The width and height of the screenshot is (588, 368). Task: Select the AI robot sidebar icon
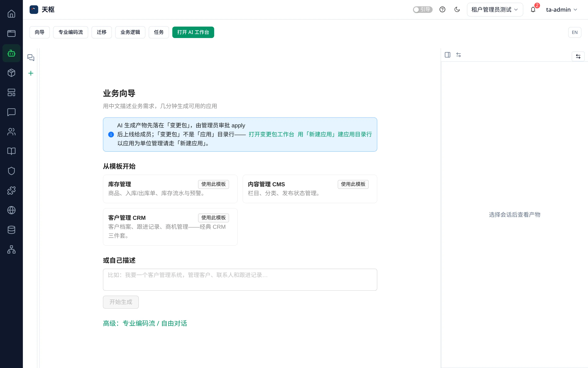(11, 53)
